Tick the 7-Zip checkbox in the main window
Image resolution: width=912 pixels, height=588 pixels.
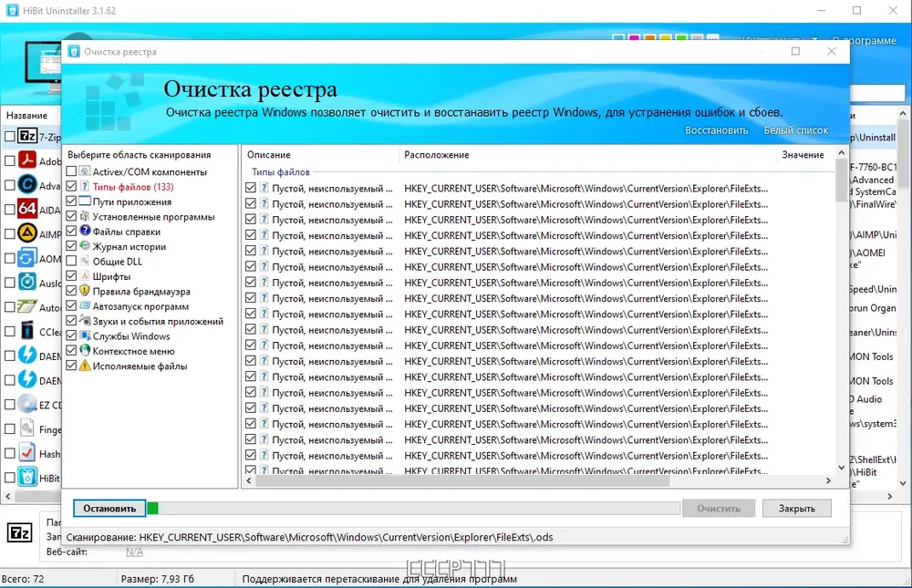[10, 136]
